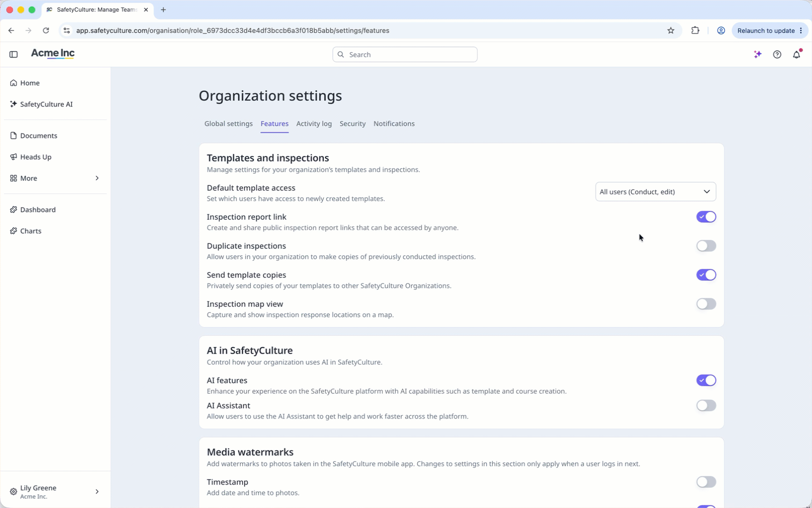Enable the AI Assistant toggle
This screenshot has width=812, height=508.
706,405
